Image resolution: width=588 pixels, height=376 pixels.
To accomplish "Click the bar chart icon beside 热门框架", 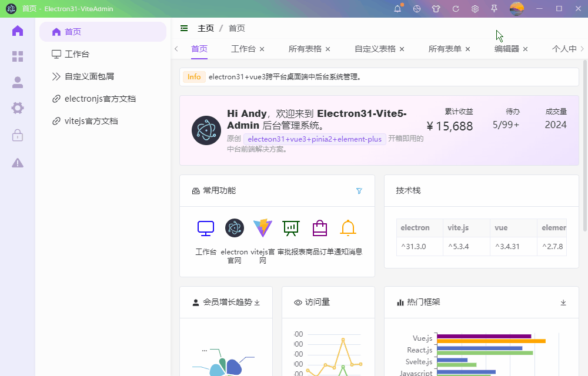I will [400, 303].
